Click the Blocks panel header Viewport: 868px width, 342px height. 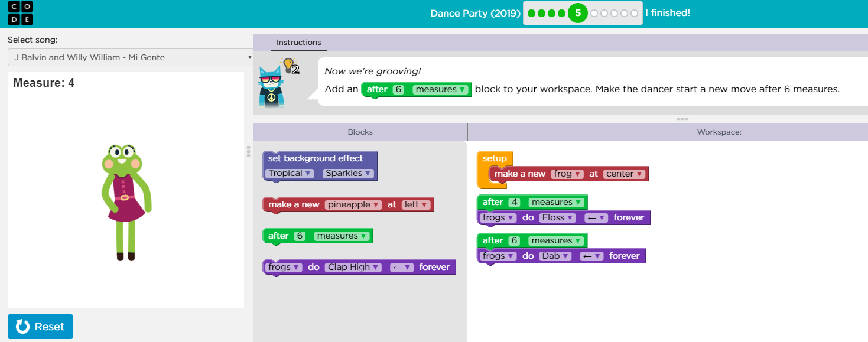(360, 132)
